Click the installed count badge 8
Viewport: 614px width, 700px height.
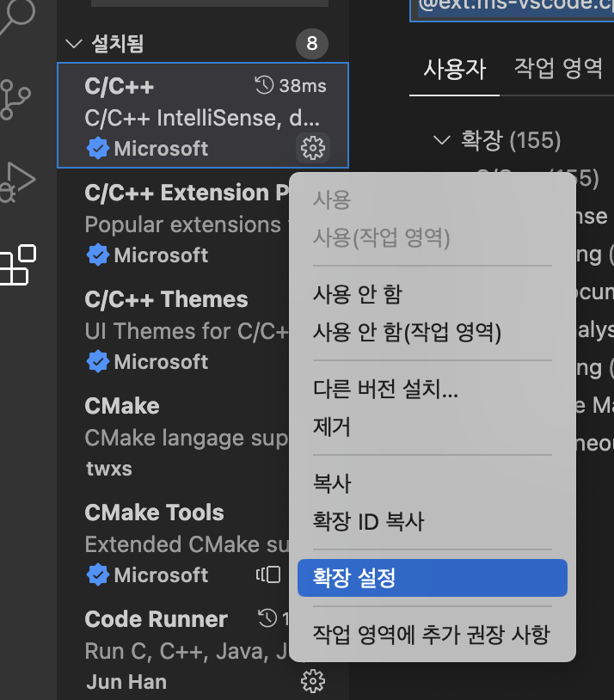311,43
